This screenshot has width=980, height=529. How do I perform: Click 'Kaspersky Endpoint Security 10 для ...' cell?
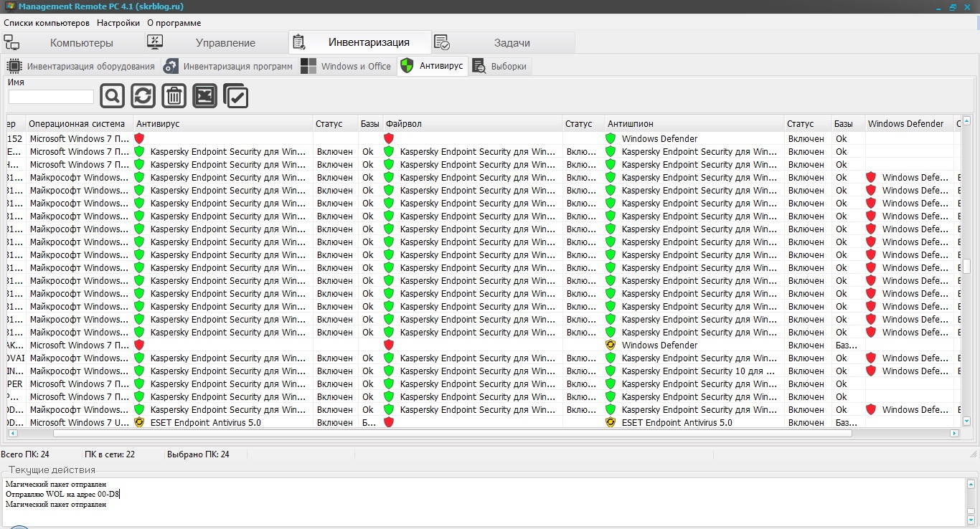pyautogui.click(x=698, y=371)
